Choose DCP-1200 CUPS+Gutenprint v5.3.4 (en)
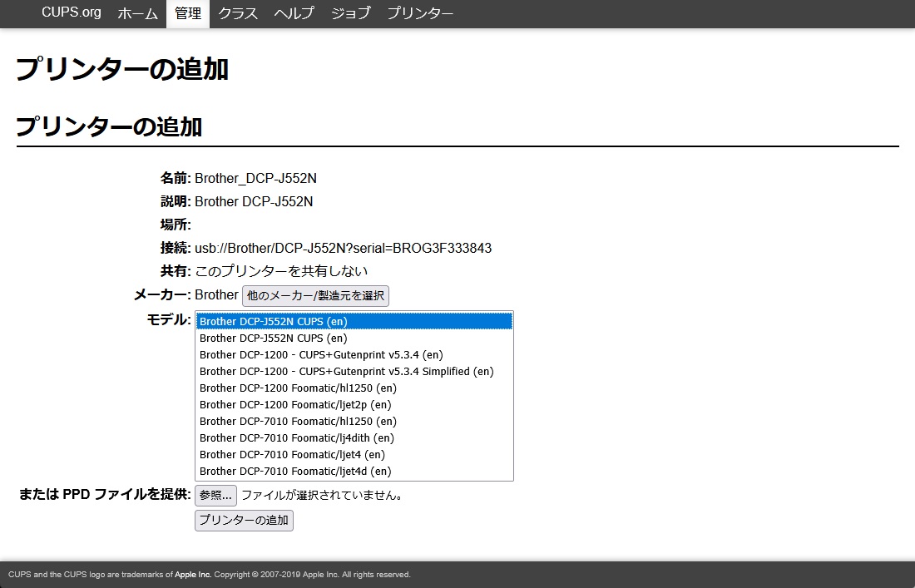915x588 pixels. tap(354, 354)
